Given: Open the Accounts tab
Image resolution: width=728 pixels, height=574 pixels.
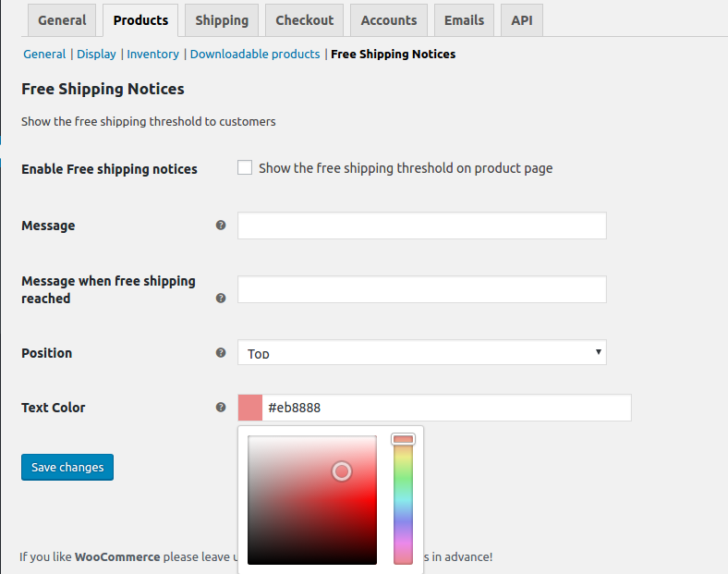Looking at the screenshot, I should click(389, 20).
